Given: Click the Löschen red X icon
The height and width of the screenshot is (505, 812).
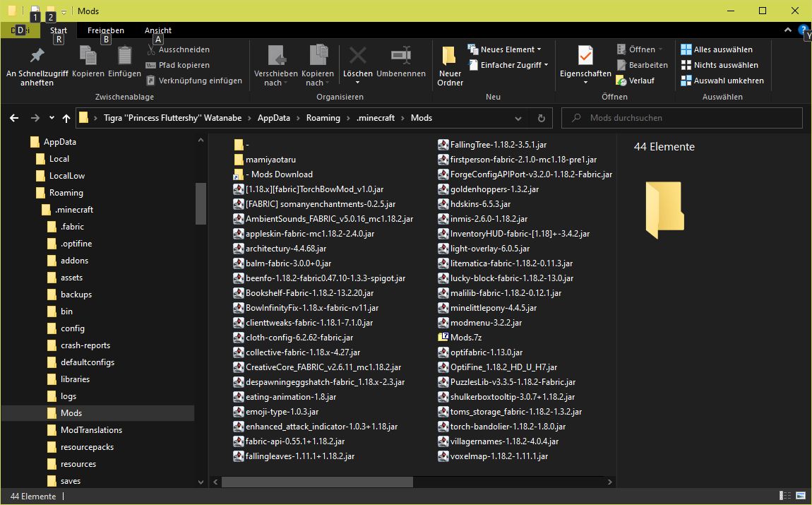Looking at the screenshot, I should click(x=357, y=55).
